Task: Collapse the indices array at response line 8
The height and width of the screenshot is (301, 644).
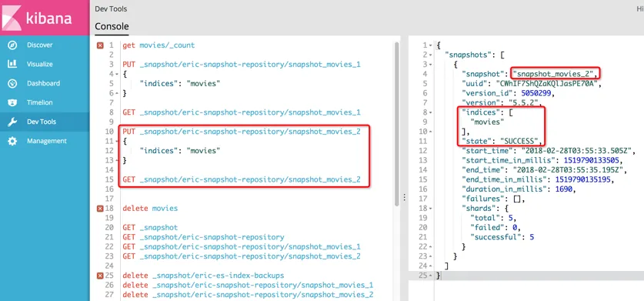Action: 430,112
